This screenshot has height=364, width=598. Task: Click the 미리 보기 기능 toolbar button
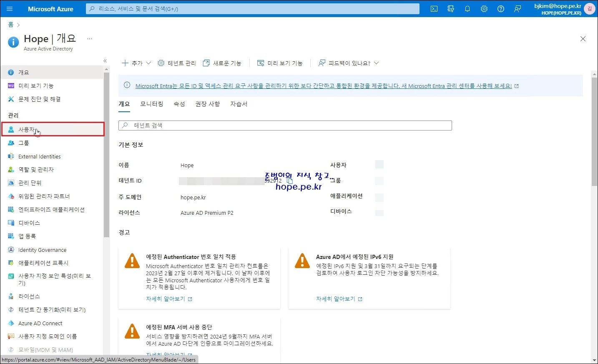coord(280,63)
